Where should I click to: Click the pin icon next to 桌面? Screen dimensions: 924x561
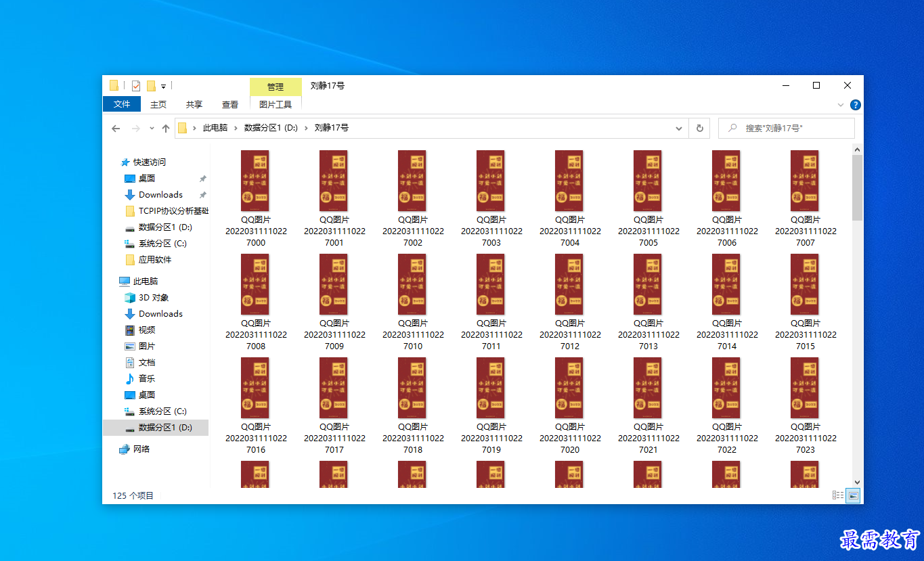(x=202, y=179)
